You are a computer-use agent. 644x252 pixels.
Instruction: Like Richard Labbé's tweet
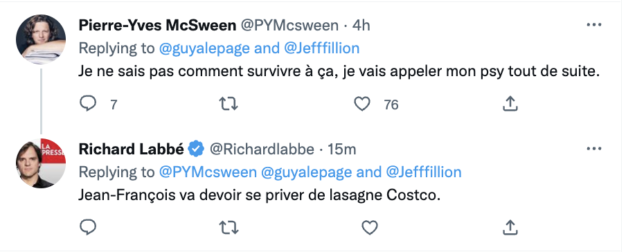click(369, 227)
